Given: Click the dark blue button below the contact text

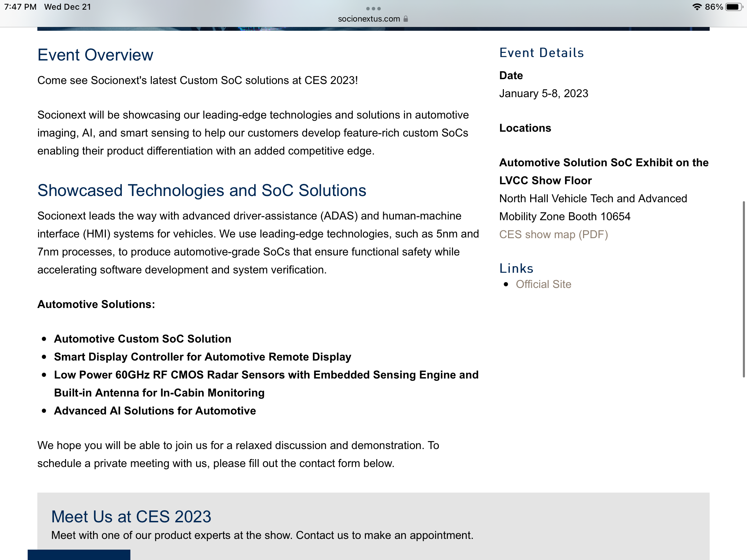Looking at the screenshot, I should pos(79,554).
